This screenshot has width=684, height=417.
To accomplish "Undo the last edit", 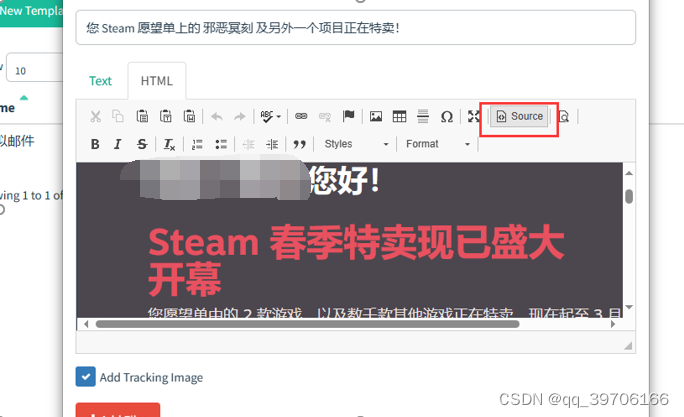I will click(217, 116).
